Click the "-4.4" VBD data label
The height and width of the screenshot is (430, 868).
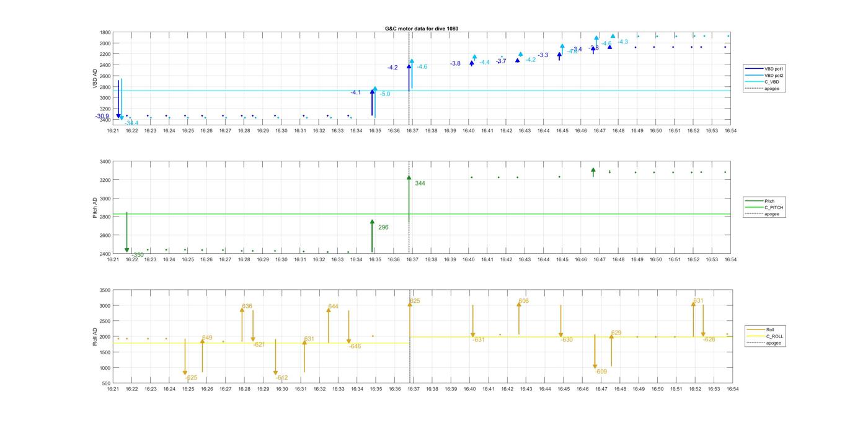pos(484,62)
